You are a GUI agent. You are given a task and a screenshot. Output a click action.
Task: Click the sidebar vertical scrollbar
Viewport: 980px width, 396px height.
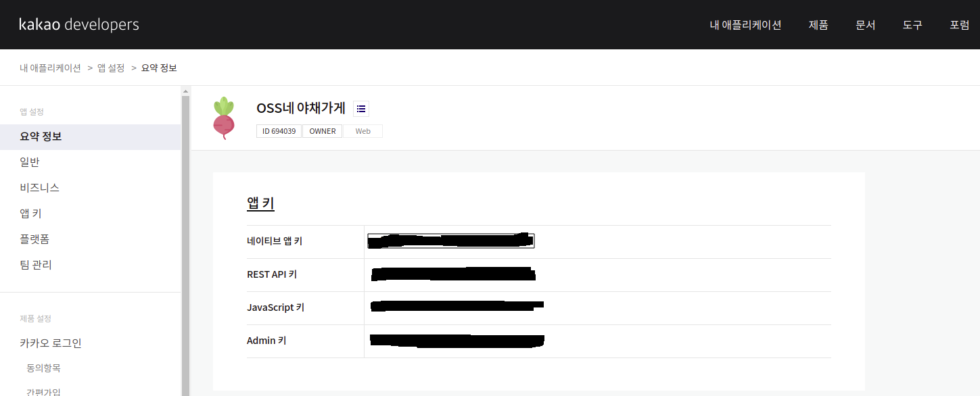185,245
